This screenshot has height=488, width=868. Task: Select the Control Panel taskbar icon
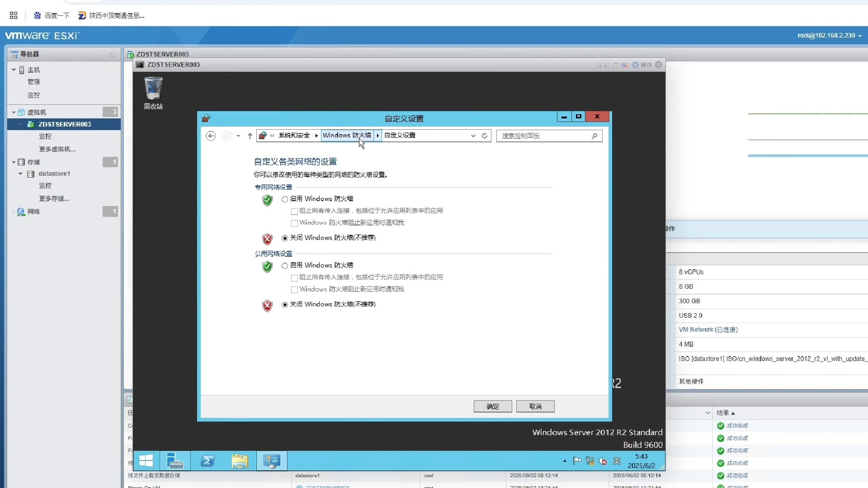coord(272,461)
